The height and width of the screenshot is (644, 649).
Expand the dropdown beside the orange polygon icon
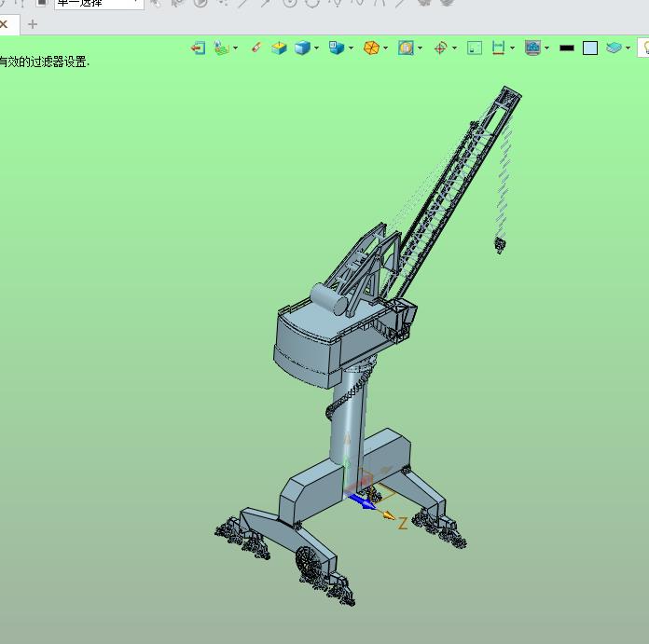click(x=386, y=48)
